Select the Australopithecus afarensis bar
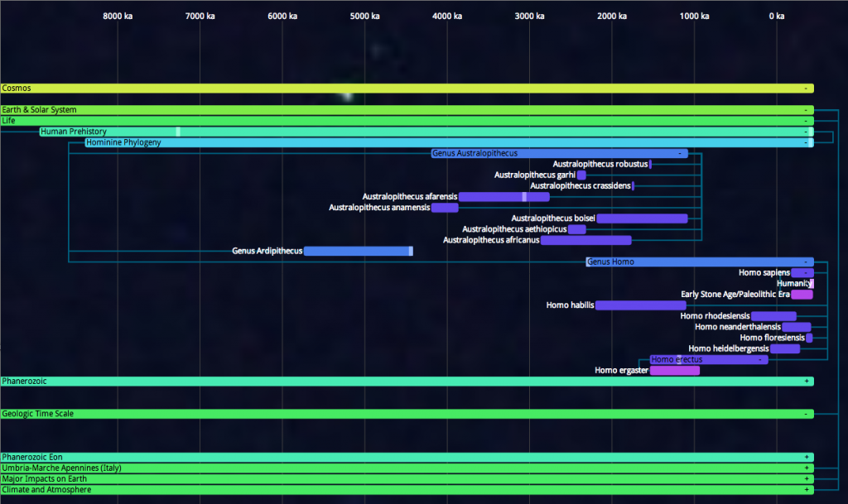 [504, 197]
